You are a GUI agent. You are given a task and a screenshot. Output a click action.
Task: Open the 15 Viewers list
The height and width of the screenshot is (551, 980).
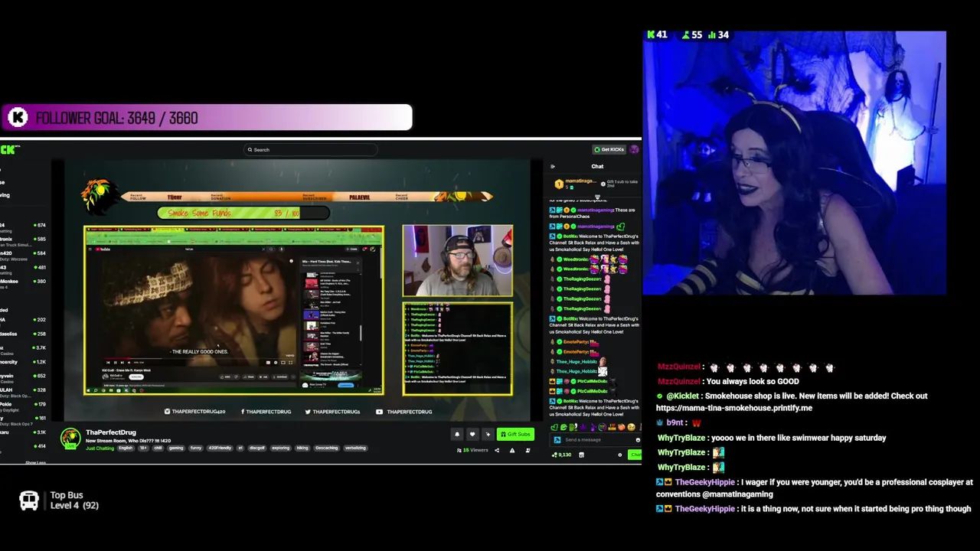click(472, 450)
